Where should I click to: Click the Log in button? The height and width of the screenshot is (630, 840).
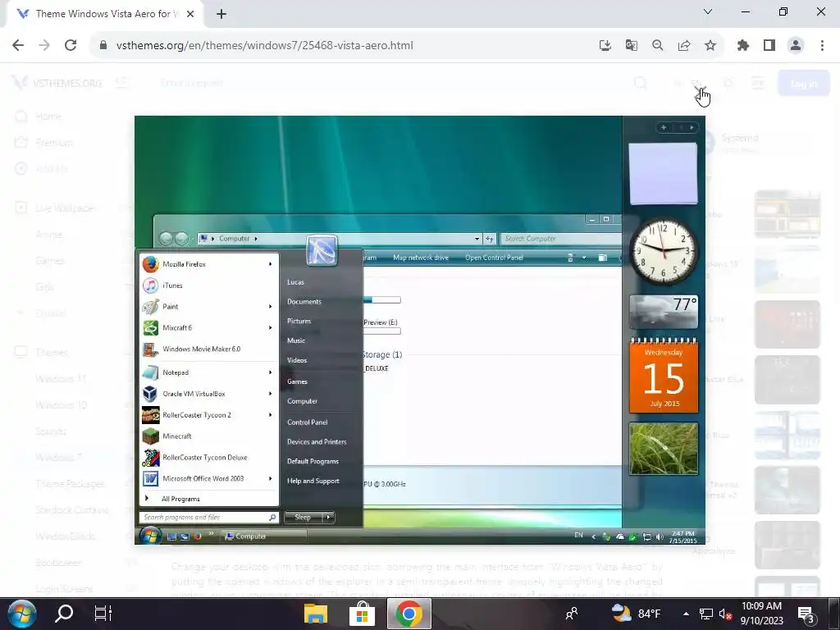click(804, 84)
